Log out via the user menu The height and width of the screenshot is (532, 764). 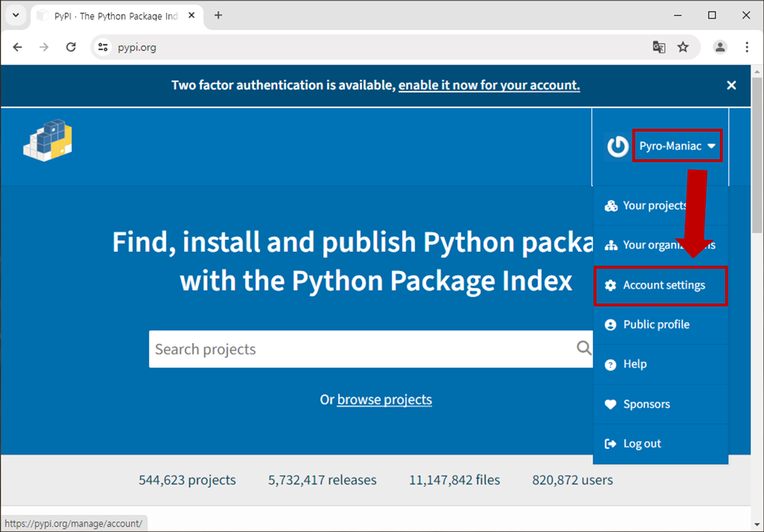[x=660, y=444]
